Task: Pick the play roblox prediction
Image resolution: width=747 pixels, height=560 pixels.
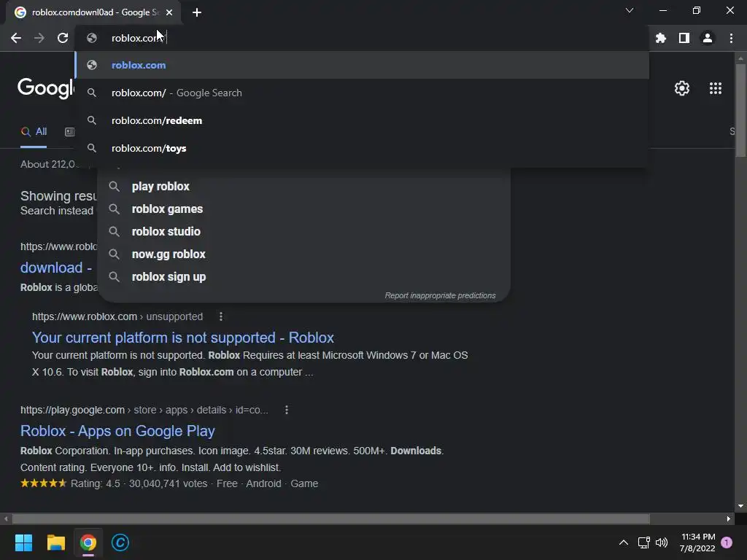Action: [x=304, y=186]
